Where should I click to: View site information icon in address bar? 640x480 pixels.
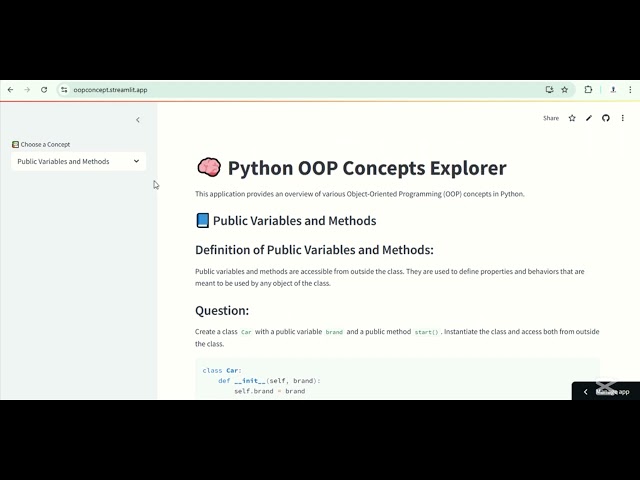pos(64,90)
